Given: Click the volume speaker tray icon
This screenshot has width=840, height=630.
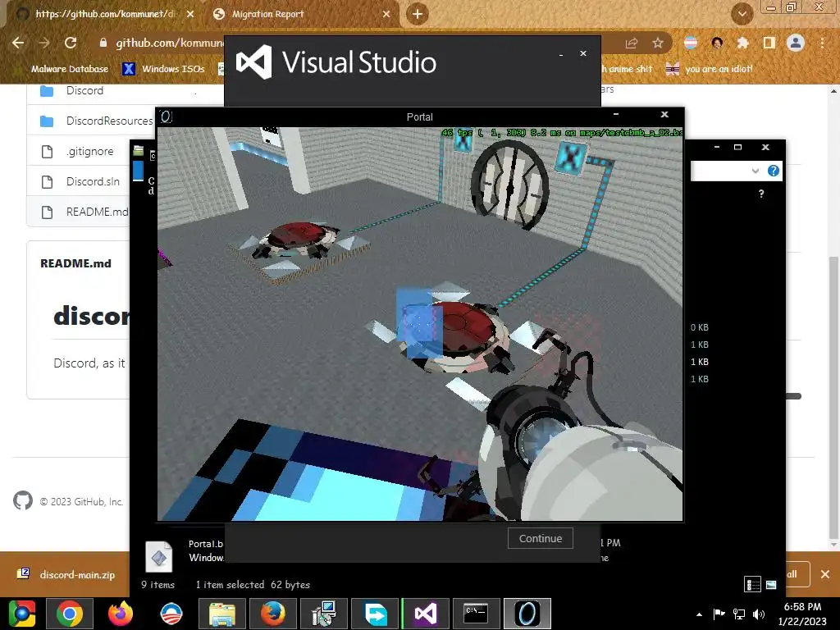Looking at the screenshot, I should point(759,614).
